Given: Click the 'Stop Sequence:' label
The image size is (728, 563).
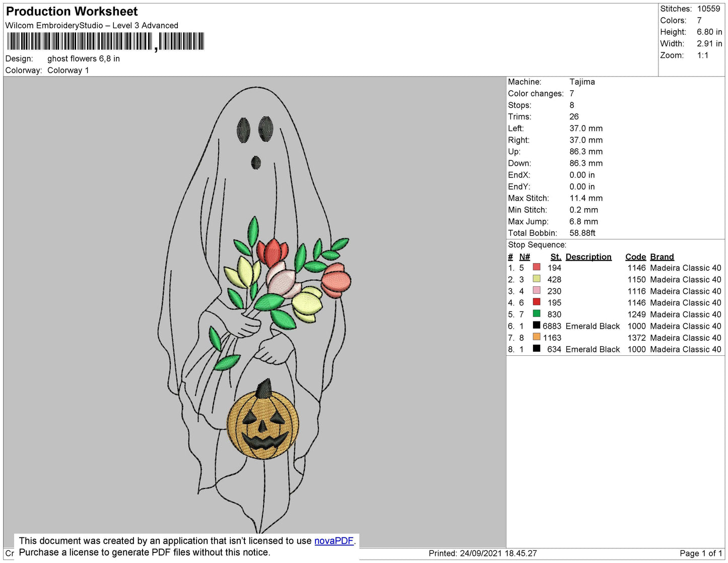Looking at the screenshot, I should coord(537,245).
